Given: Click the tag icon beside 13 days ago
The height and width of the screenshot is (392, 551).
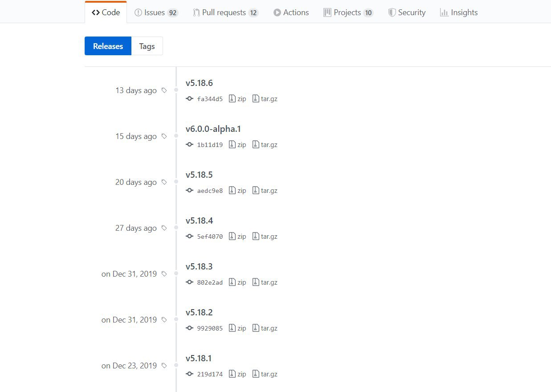Looking at the screenshot, I should pos(164,90).
